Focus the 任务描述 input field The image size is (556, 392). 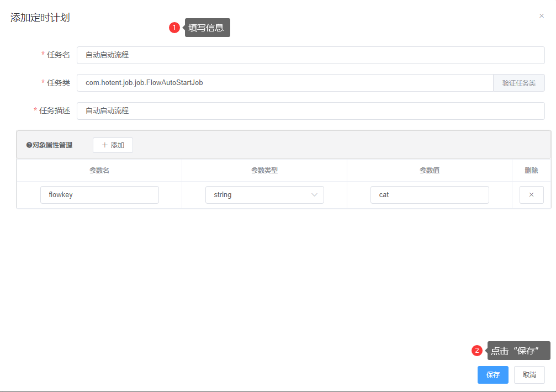pos(310,110)
